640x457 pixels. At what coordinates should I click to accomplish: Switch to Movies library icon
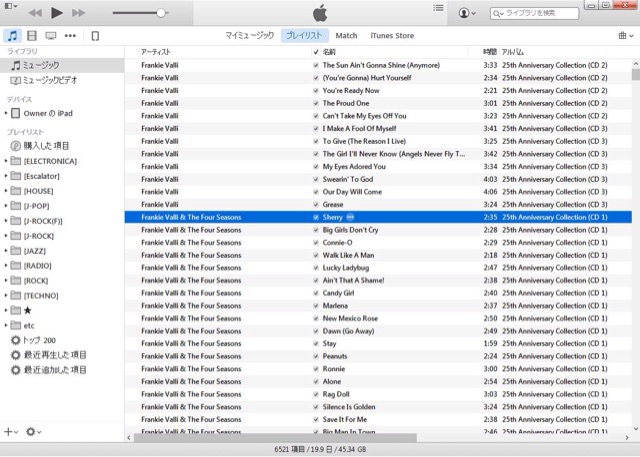tap(32, 36)
